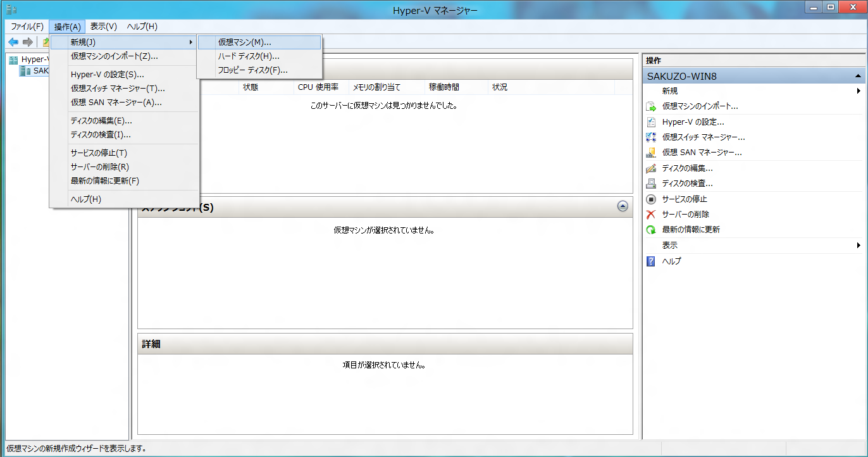Open the ヘルプ(H) menu in the menu bar
This screenshot has height=457, width=868.
pos(142,27)
